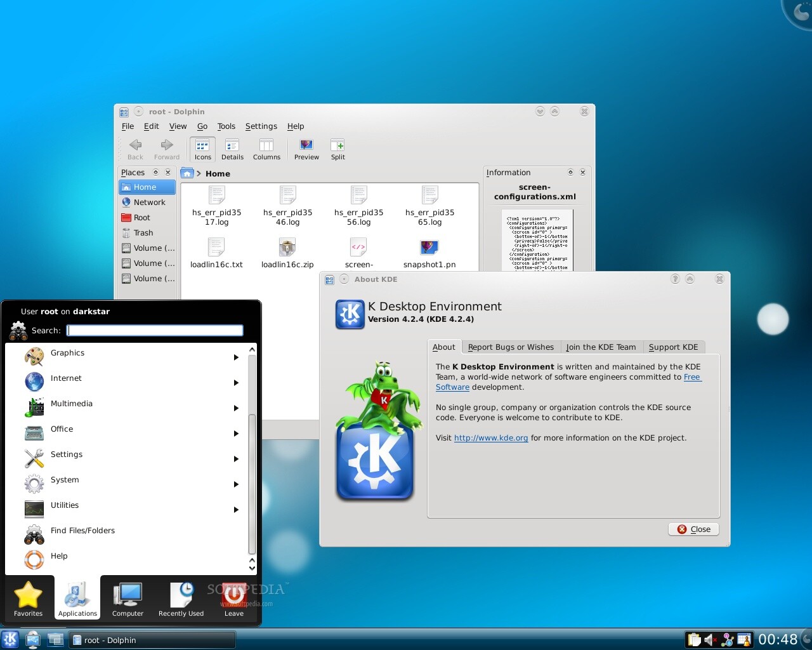Follow the http://www.kde.org link
The image size is (812, 650).
tap(490, 437)
